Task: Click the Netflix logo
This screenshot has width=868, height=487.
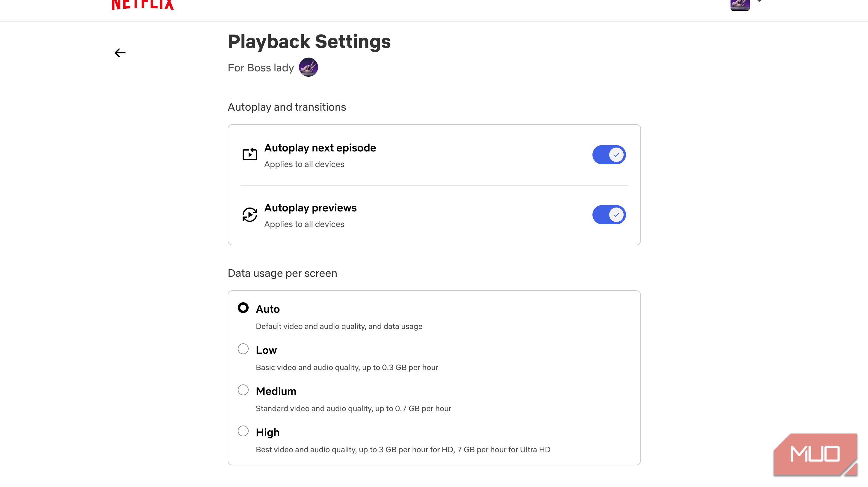Action: [143, 5]
